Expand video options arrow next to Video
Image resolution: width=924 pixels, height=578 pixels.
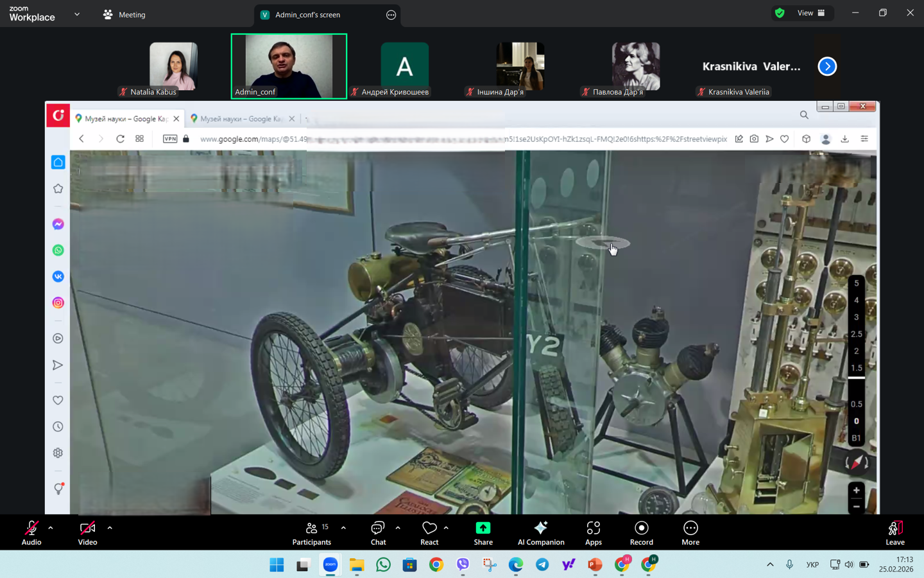[x=110, y=528]
